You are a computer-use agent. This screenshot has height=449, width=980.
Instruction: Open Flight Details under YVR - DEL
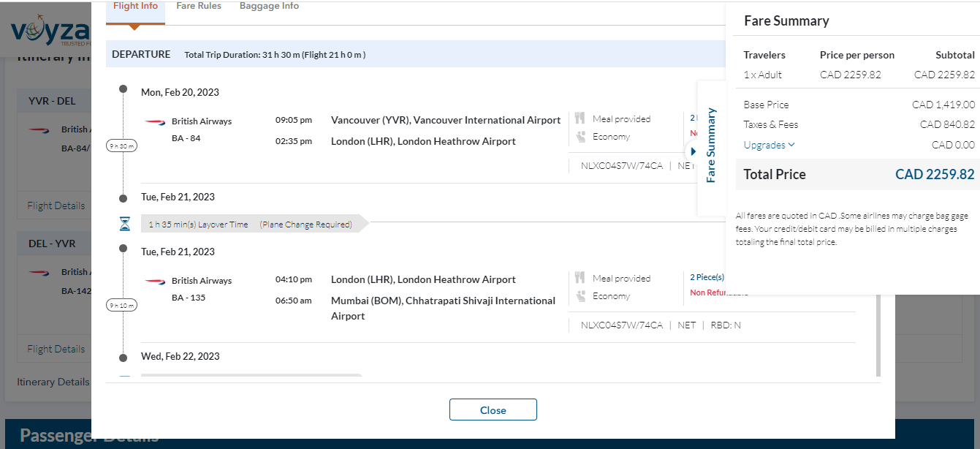(x=56, y=205)
